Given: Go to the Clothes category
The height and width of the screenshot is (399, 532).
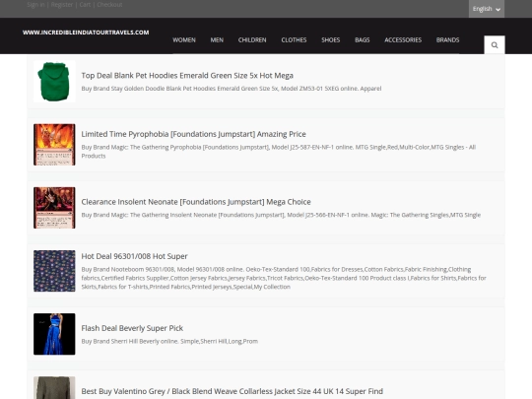Looking at the screenshot, I should pos(294,40).
